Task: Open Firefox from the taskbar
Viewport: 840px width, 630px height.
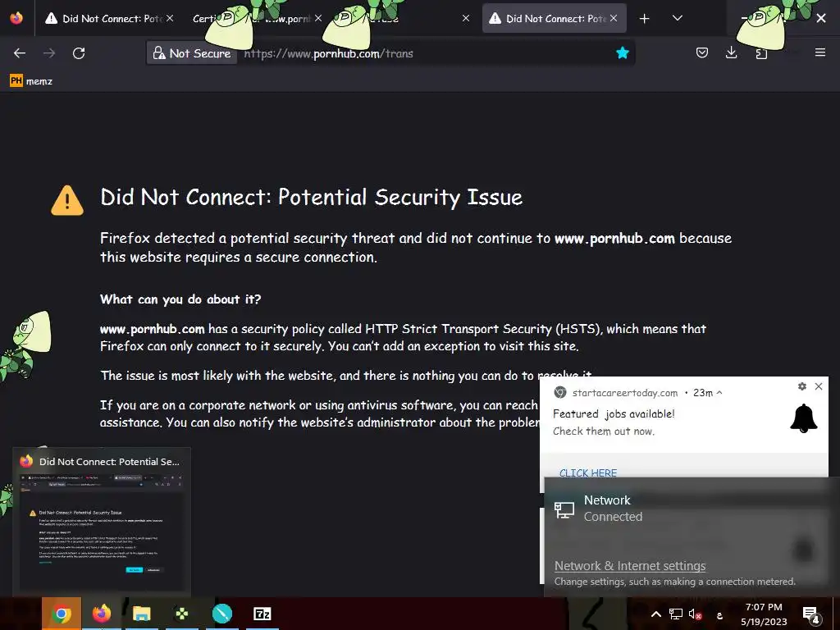Action: point(102,614)
